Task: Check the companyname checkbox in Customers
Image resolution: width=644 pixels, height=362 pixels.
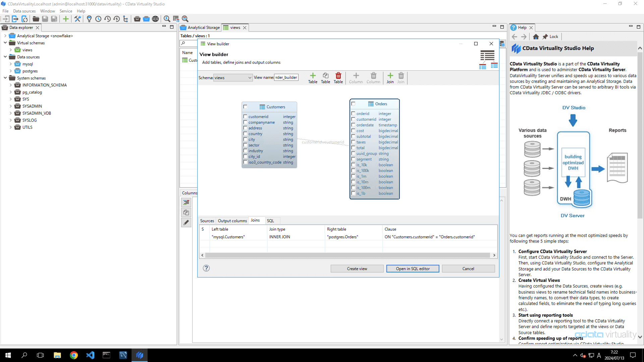Action: 245,122
